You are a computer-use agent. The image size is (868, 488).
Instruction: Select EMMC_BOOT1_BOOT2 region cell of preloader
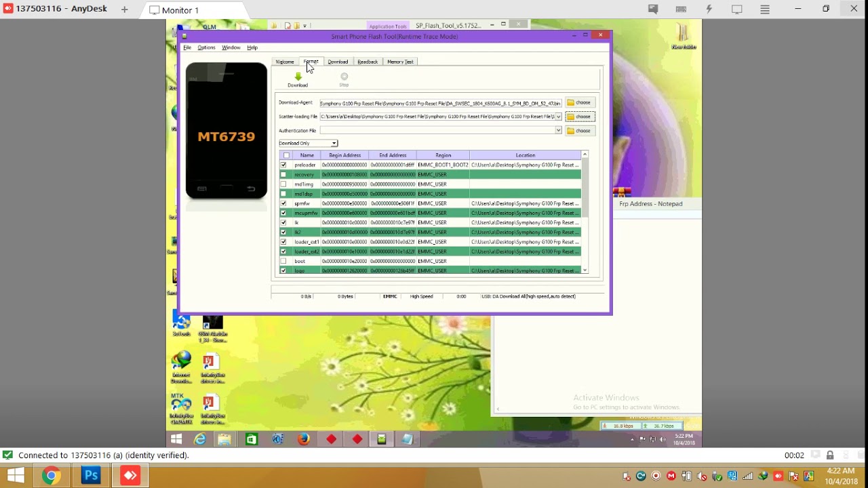pos(443,165)
